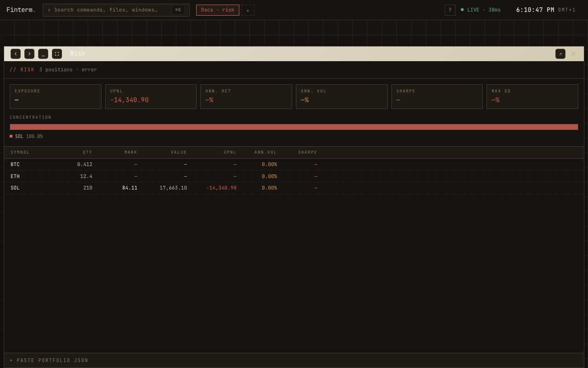Screen dimensions: 588x368
Task: Select the SOL row symbol
Action: (15, 188)
